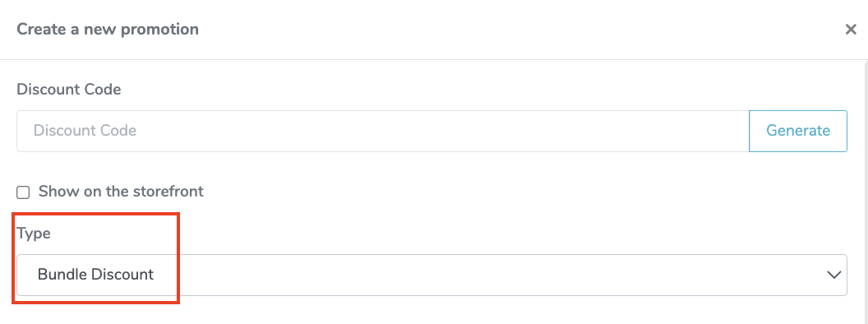Expand the Type dropdown chevron arrow
This screenshot has height=324, width=868.
(833, 275)
